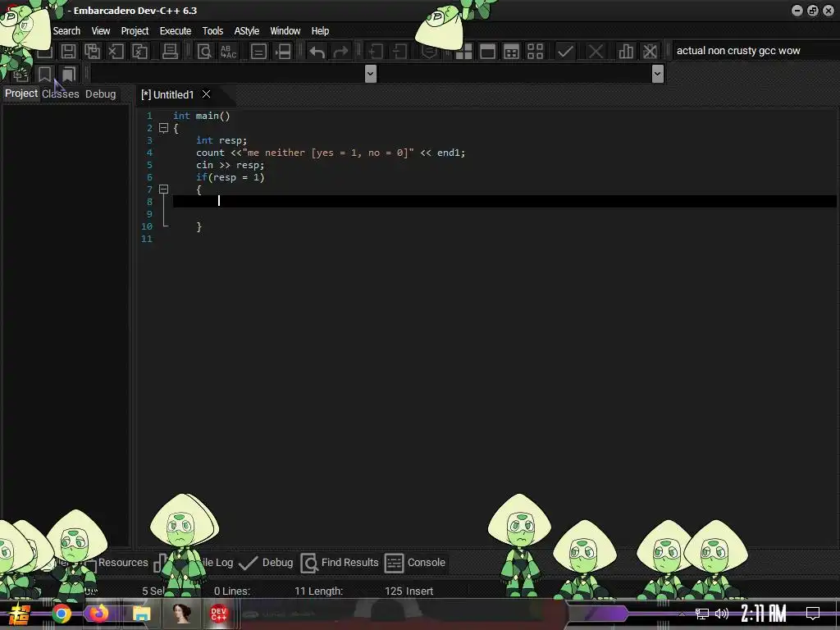Click the Go to function toolbar icon
The width and height of the screenshot is (840, 630).
point(258,52)
